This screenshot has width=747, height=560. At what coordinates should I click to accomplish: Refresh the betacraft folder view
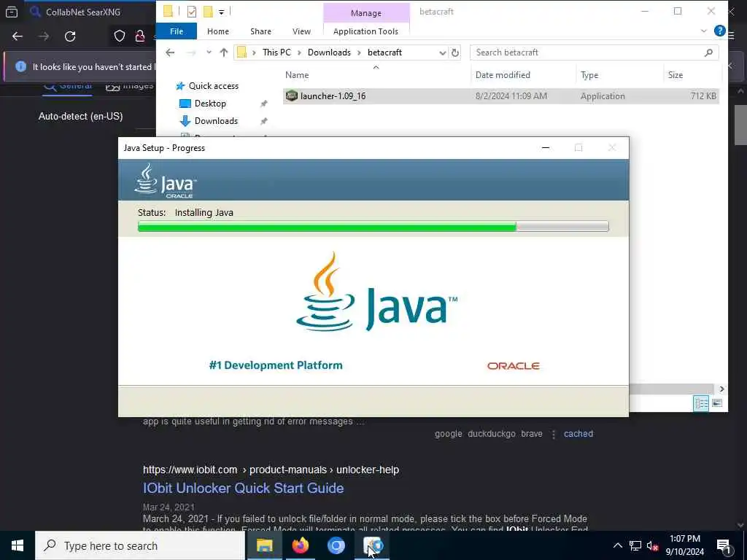pyautogui.click(x=455, y=52)
